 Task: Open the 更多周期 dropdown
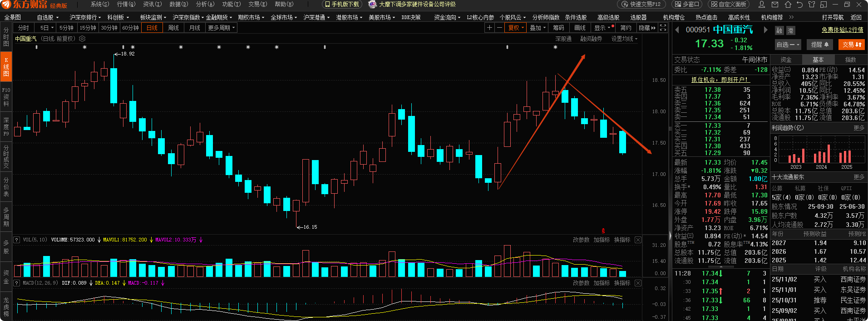click(222, 28)
